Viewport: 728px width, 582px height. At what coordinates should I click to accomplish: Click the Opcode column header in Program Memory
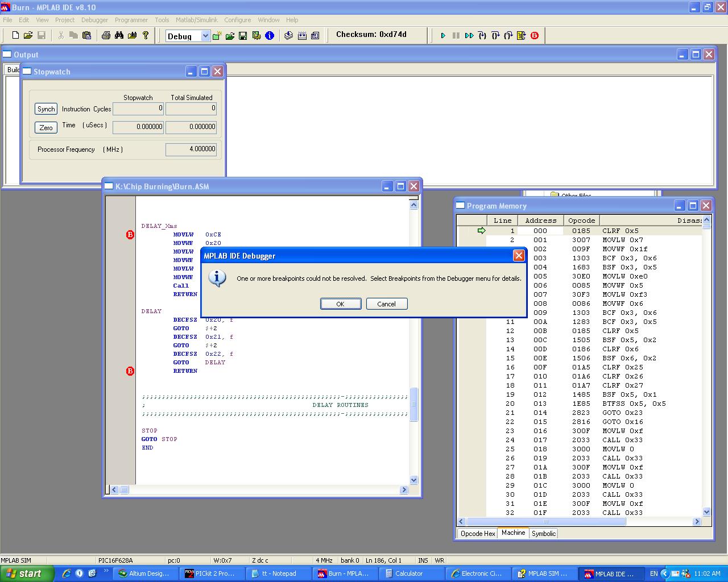(x=582, y=221)
